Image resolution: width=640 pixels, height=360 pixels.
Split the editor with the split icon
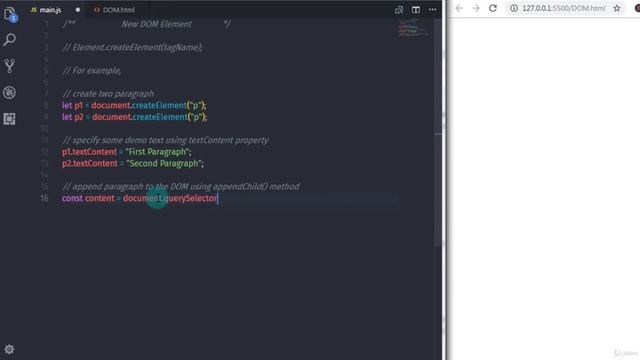(416, 10)
